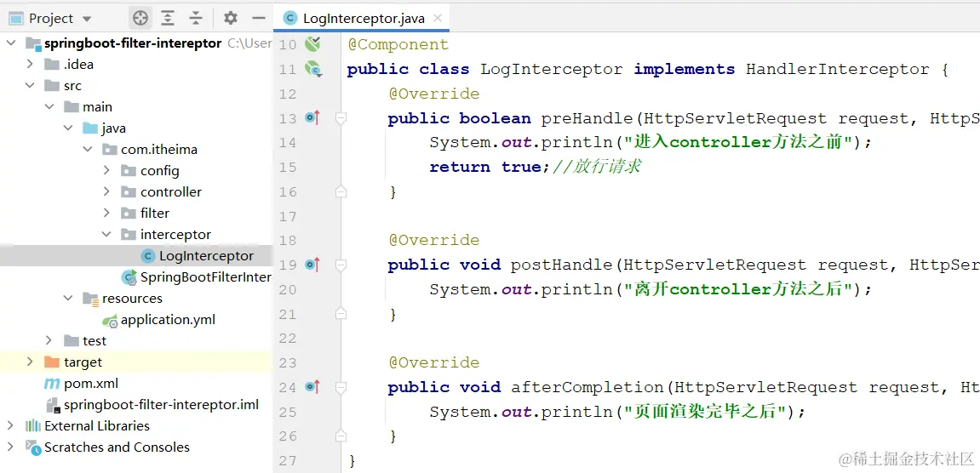Screen dimensions: 980x473
Task: Collapse the interceptor package arrow
Action: [x=107, y=234]
